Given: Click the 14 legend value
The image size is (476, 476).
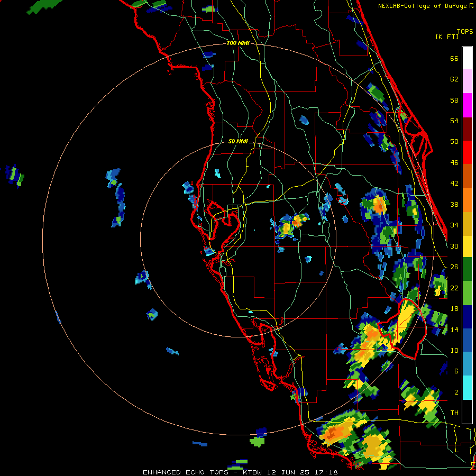Looking at the screenshot, I should (x=454, y=329).
